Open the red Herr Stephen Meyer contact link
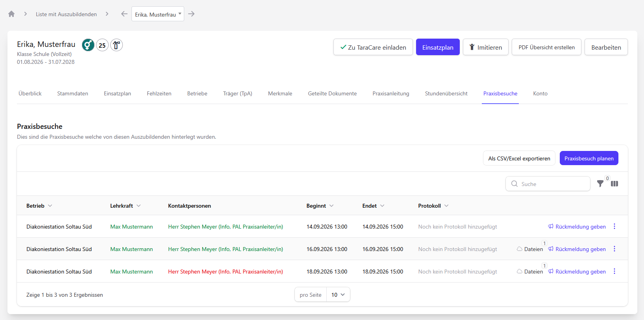Viewport: 644px width, 320px height. click(x=226, y=272)
